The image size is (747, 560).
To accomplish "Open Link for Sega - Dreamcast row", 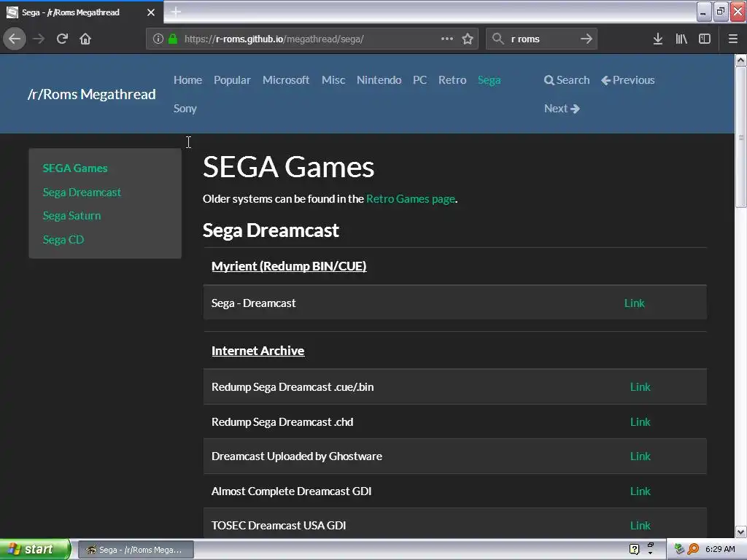I will (634, 303).
